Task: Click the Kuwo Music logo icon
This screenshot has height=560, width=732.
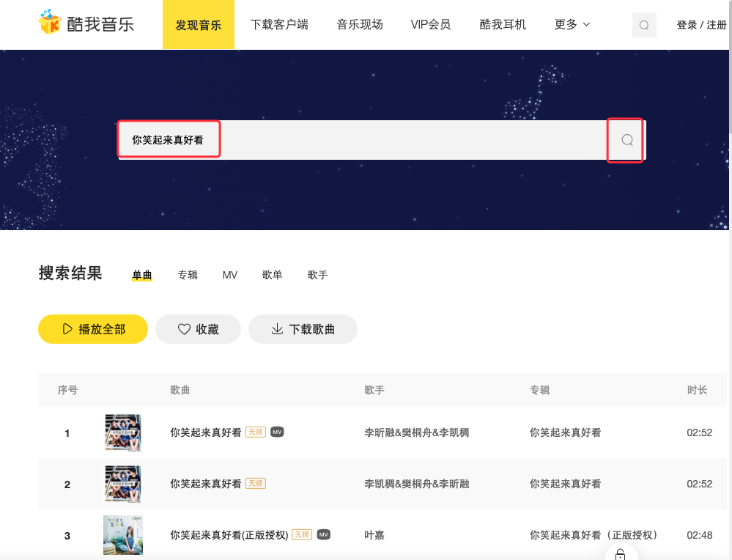Action: 49,23
